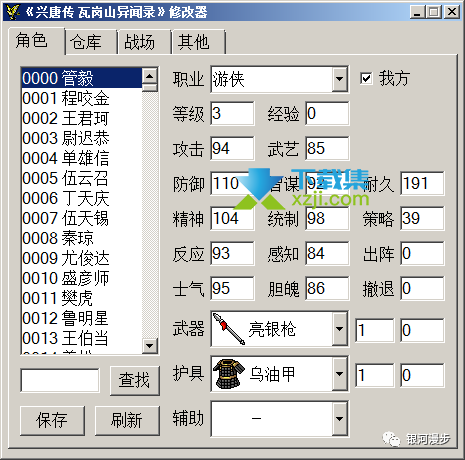Expand the 护具 armor dropdown
Image resolution: width=465 pixels, height=460 pixels.
pyautogui.click(x=340, y=374)
